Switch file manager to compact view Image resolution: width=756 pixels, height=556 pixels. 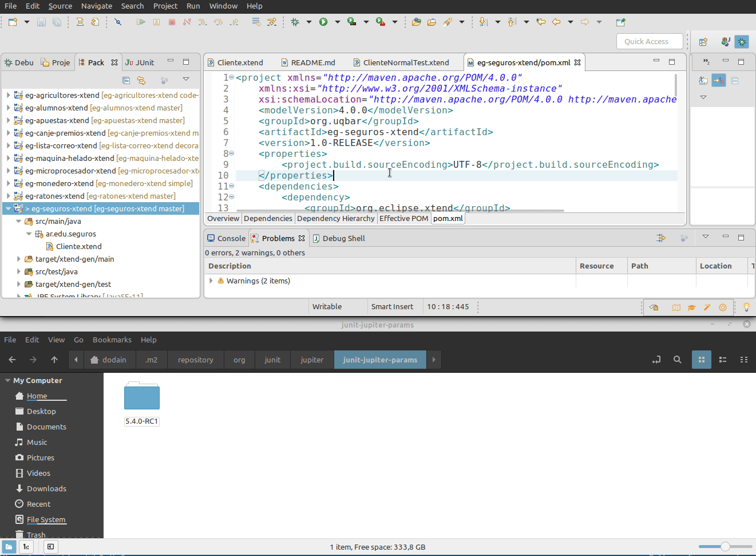(x=744, y=360)
